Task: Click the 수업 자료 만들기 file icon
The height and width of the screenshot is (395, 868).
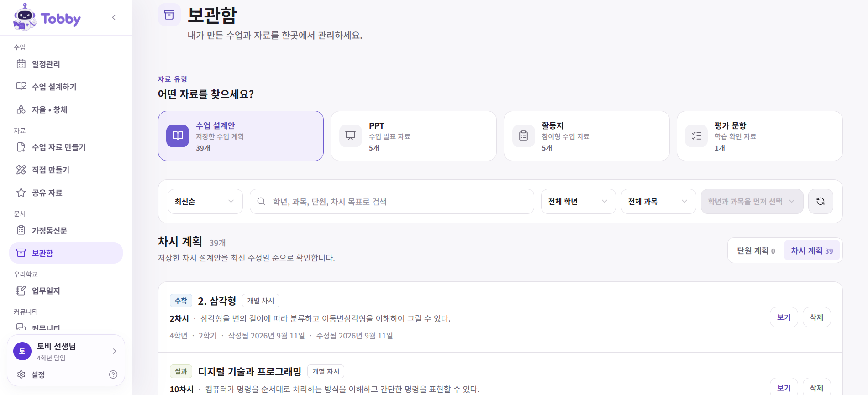Action: point(21,147)
